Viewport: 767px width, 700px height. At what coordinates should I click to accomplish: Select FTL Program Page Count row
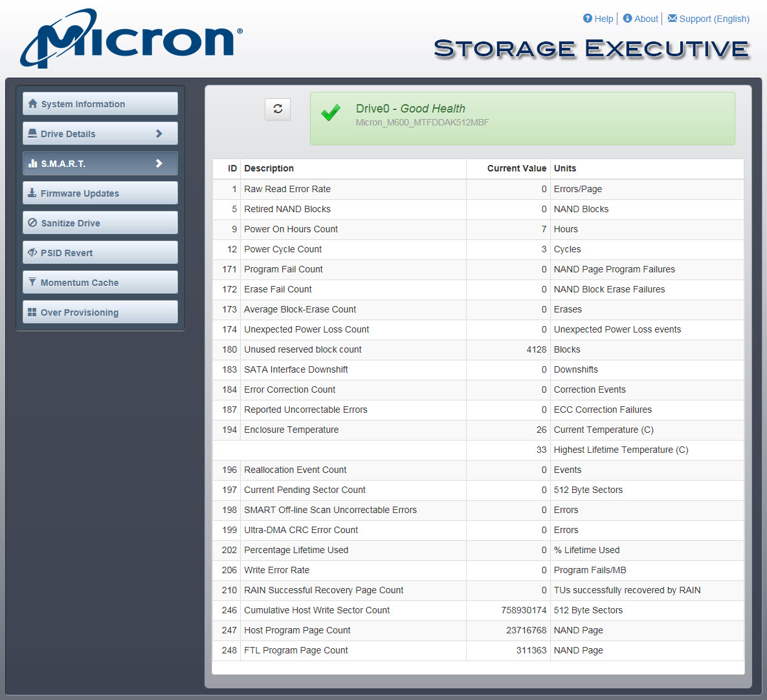coord(478,650)
